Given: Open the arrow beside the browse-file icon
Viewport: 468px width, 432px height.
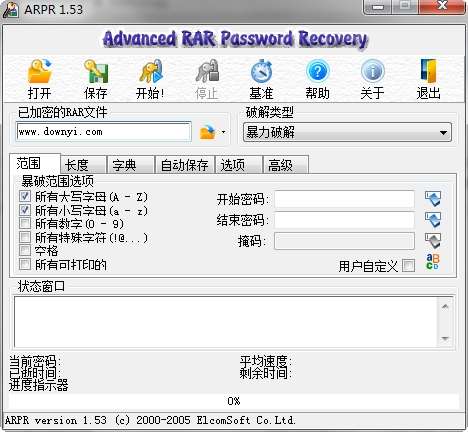Looking at the screenshot, I should tap(223, 132).
